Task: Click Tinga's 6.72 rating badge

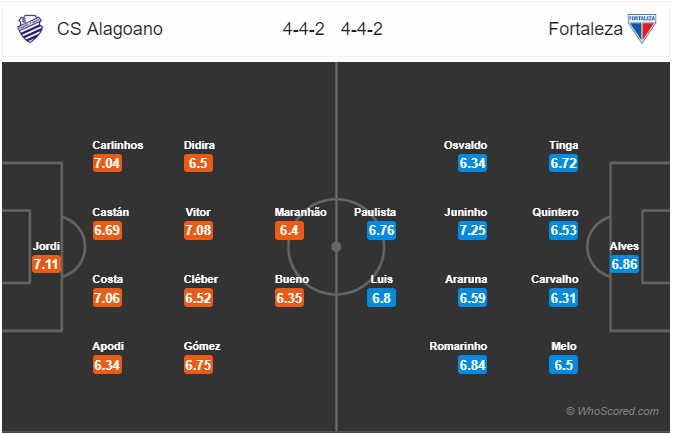Action: (x=564, y=164)
